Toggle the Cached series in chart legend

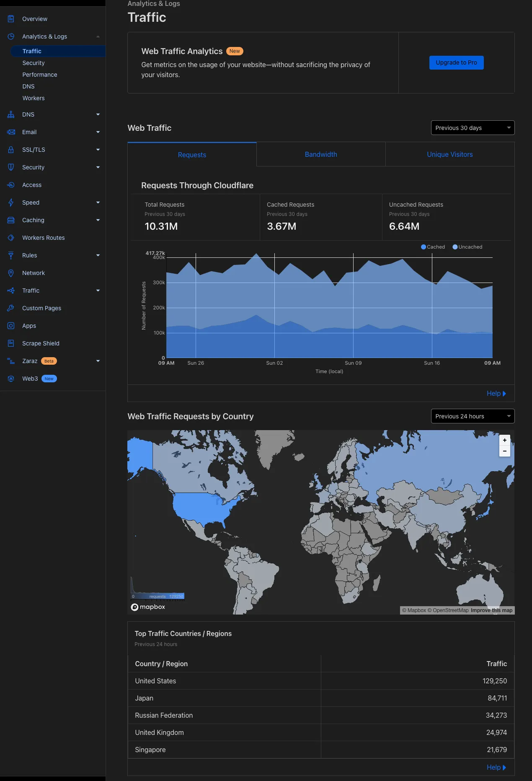[433, 247]
